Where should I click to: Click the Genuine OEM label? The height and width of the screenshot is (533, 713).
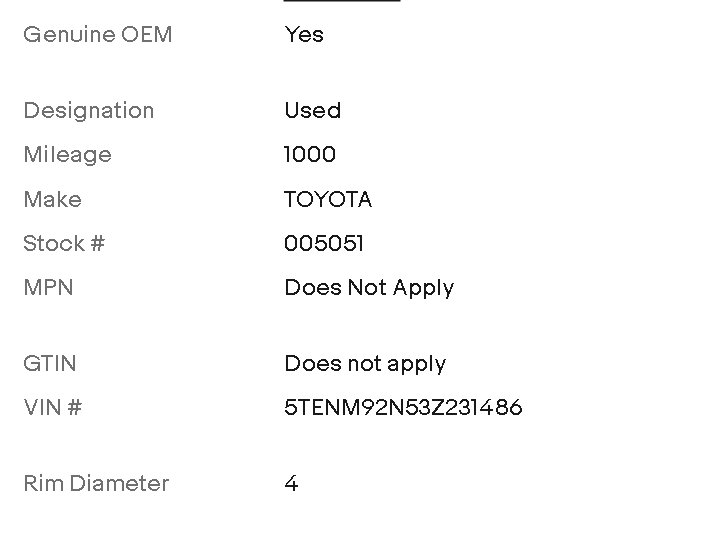click(98, 35)
